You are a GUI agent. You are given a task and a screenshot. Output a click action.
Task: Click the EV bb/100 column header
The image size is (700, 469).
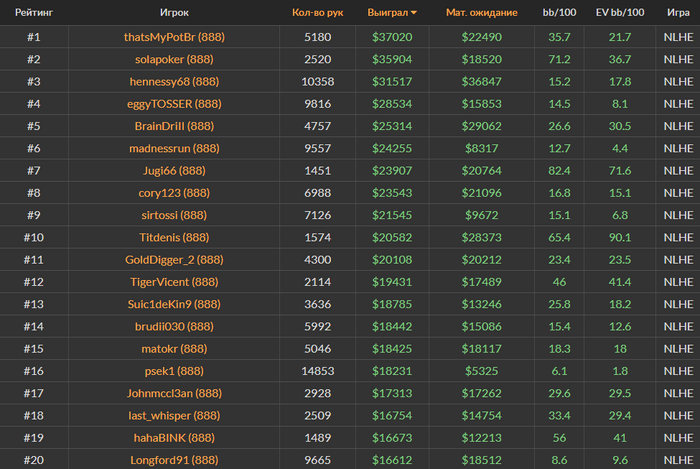[x=620, y=12]
